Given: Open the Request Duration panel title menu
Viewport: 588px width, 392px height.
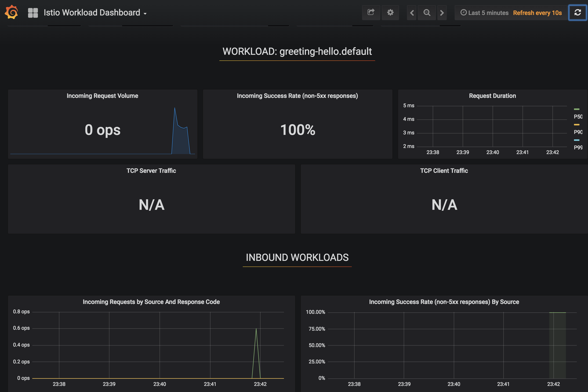Looking at the screenshot, I should point(492,96).
